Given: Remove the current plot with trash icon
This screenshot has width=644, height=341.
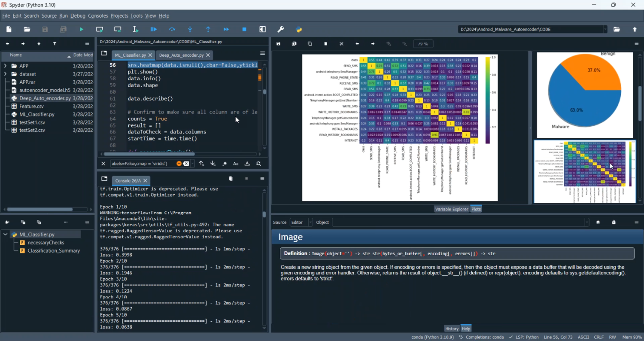Looking at the screenshot, I should (x=325, y=44).
